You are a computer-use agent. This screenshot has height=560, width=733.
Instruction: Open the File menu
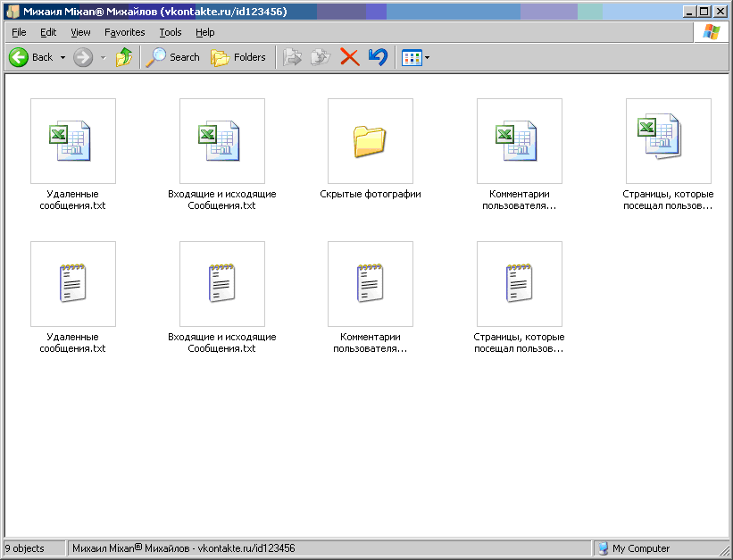[x=19, y=32]
